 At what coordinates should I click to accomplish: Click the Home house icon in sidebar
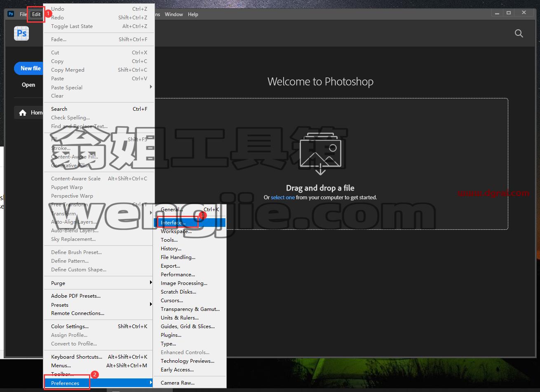coord(23,113)
